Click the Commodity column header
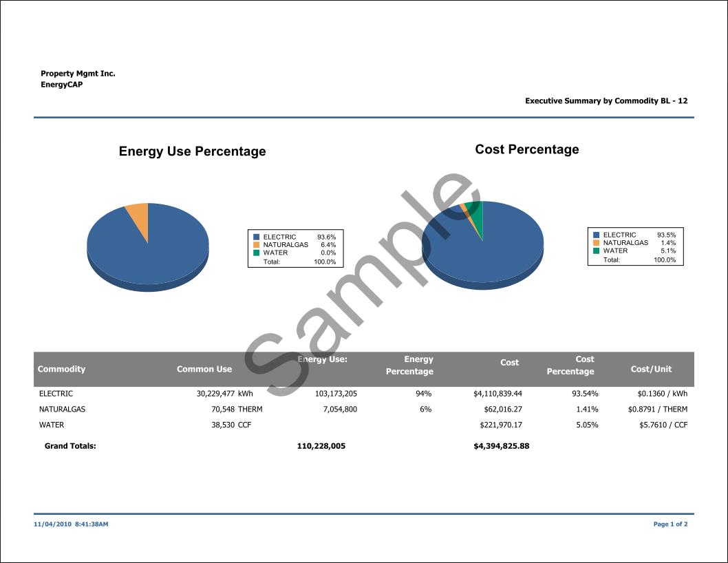This screenshot has height=563, width=728. pos(61,369)
